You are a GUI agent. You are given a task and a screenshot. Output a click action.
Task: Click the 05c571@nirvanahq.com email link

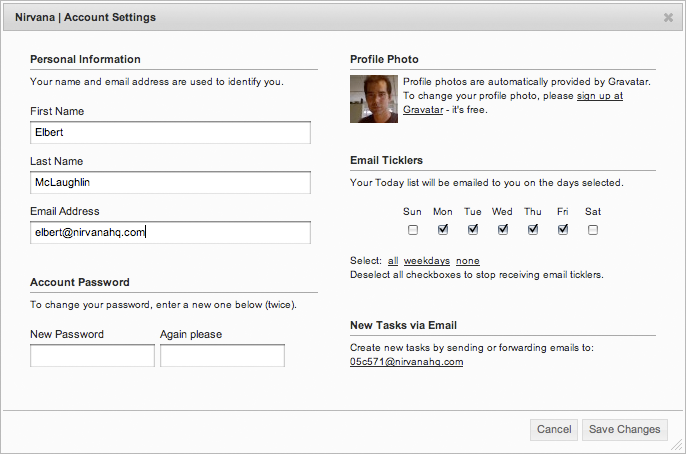click(406, 362)
